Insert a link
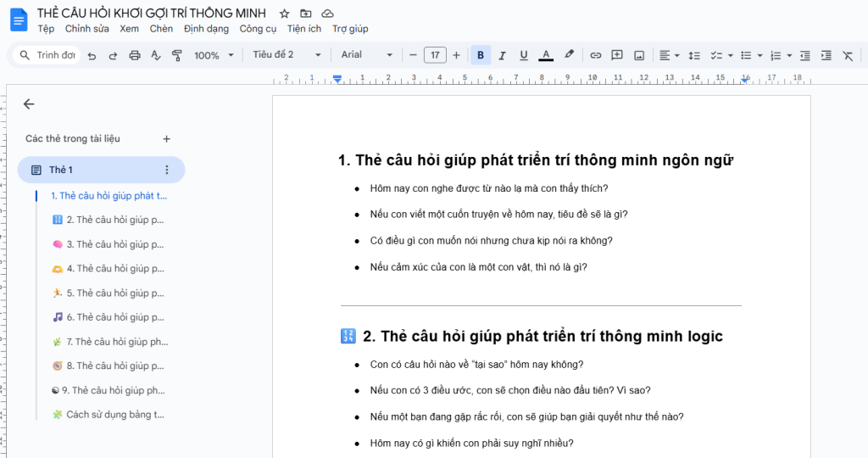Viewport: 868px width, 458px height. [x=596, y=55]
